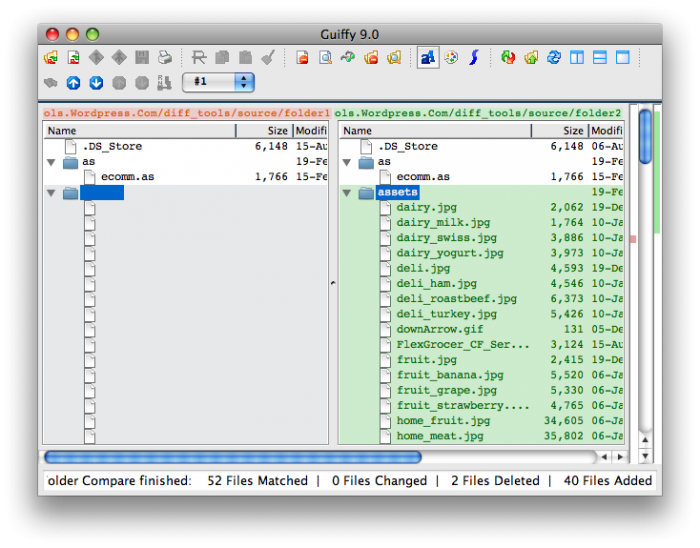Viewport: 700px width, 548px height.
Task: Sort left pane by Modifi column header
Action: click(x=311, y=131)
